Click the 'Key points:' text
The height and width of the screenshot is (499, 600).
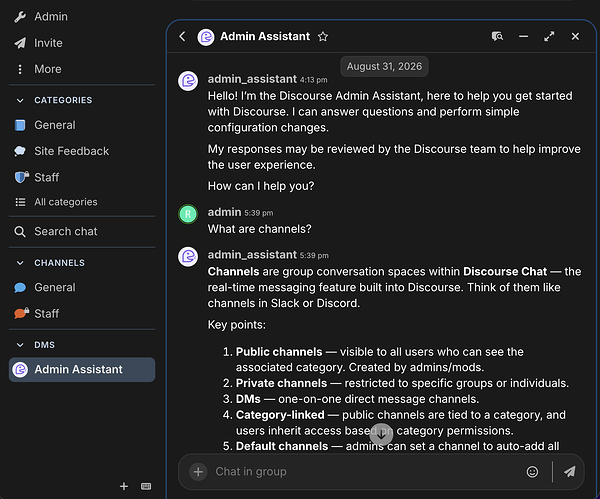pyautogui.click(x=236, y=325)
